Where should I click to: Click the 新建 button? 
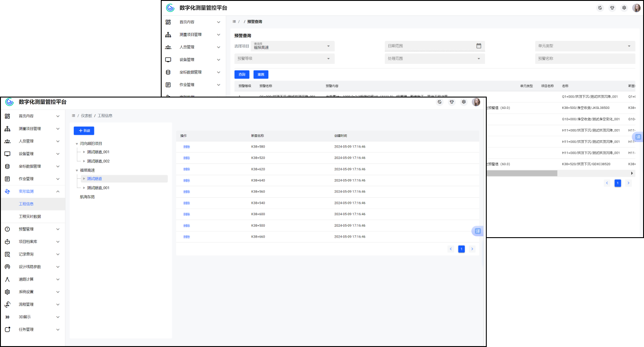point(84,131)
